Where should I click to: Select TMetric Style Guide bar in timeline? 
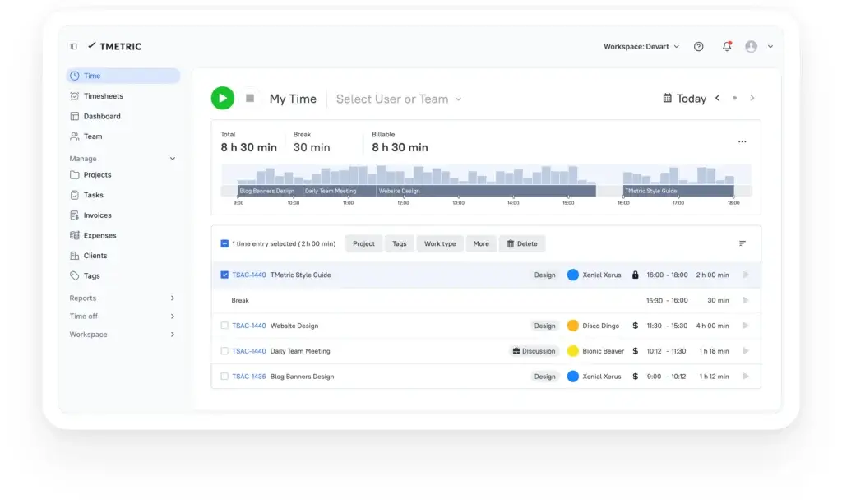(x=678, y=191)
